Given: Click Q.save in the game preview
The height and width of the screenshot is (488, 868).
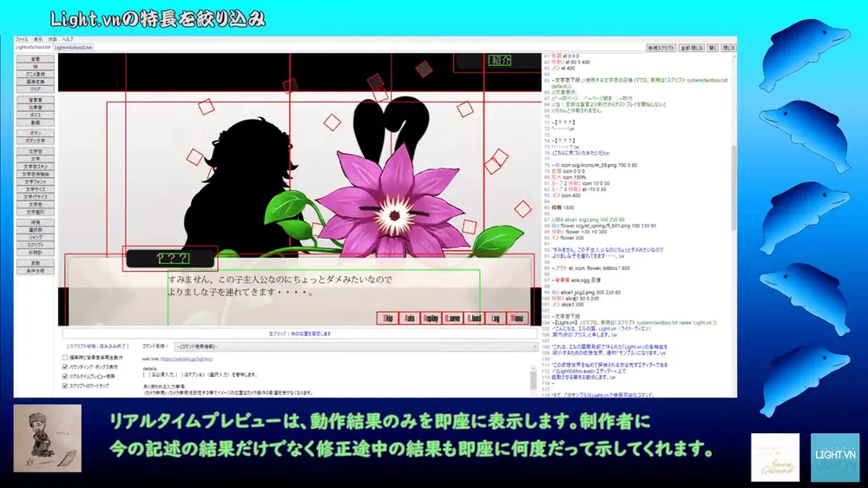Looking at the screenshot, I should pos(452,319).
